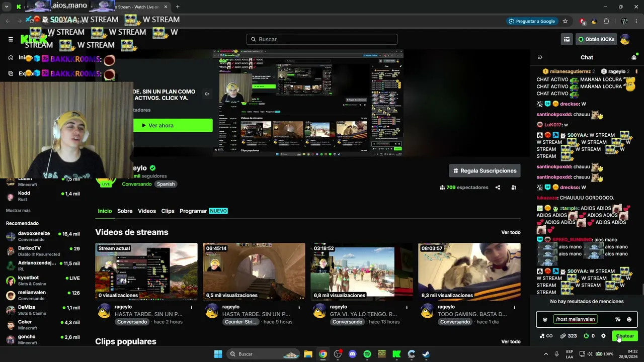The image size is (644, 362).
Task: Open options for the Stream actual video
Action: click(191, 307)
